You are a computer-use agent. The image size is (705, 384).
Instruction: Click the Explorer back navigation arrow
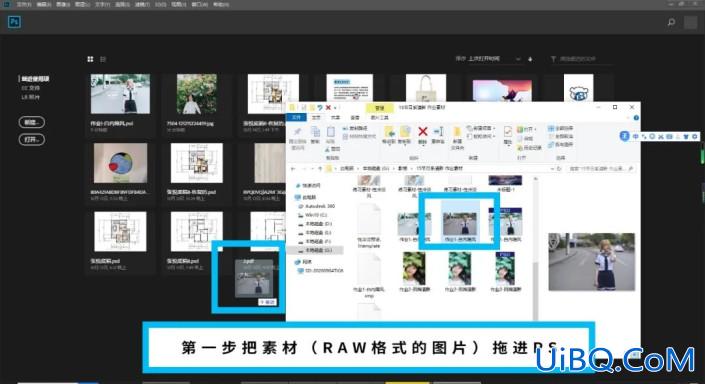click(x=293, y=169)
